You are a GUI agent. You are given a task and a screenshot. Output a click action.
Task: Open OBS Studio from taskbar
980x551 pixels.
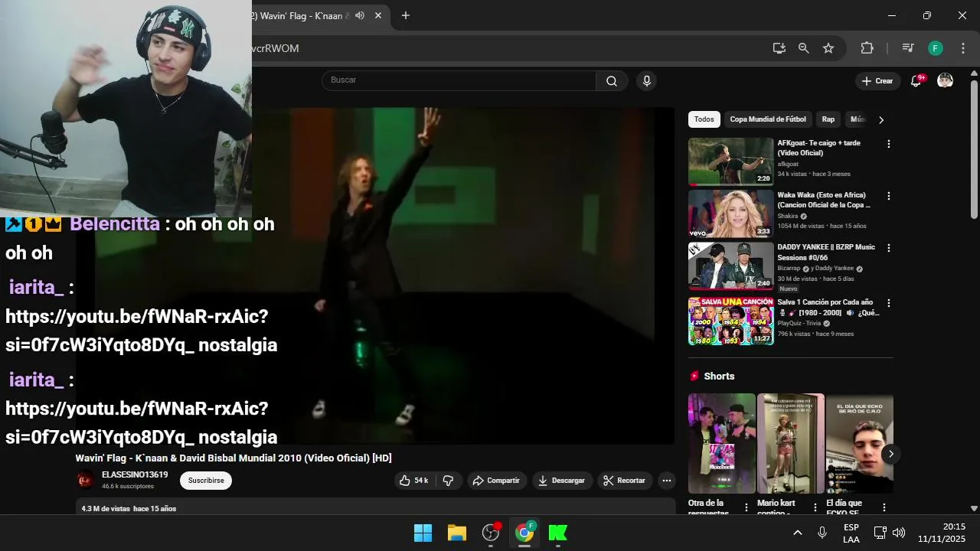491,533
